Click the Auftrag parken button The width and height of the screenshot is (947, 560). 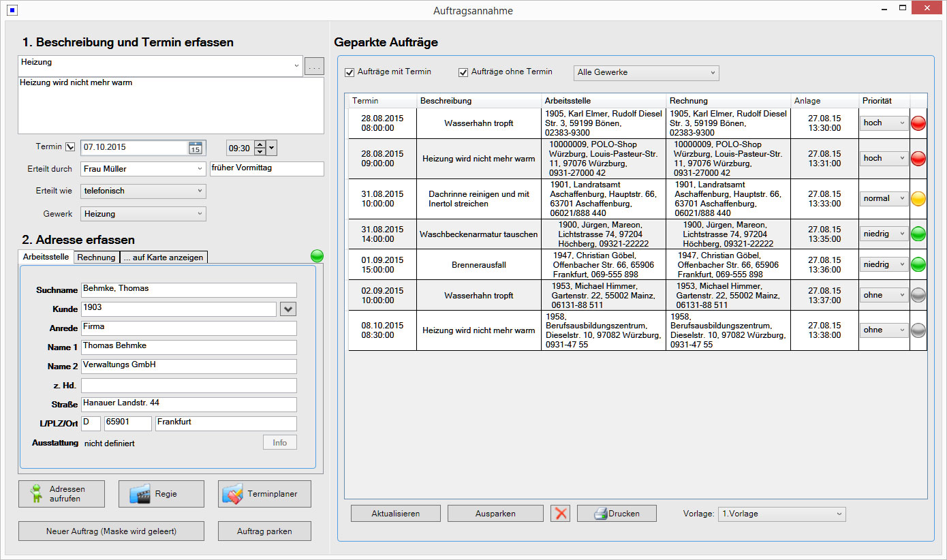(264, 531)
